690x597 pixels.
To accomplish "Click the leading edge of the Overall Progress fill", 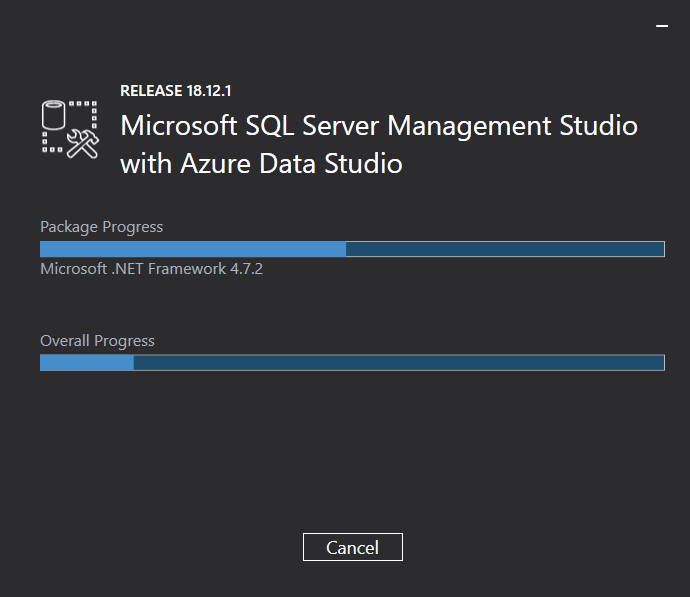I will point(133,363).
